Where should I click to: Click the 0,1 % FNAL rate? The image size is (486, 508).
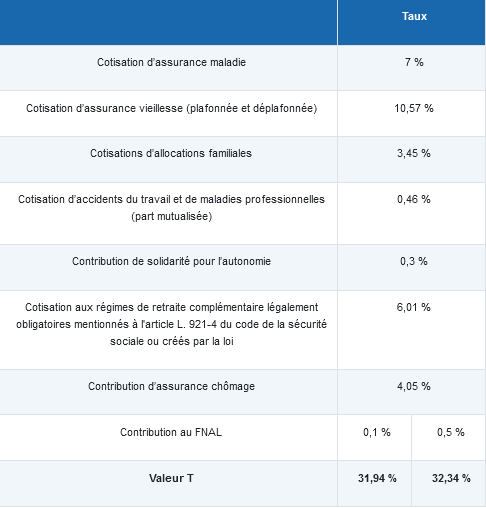(377, 432)
